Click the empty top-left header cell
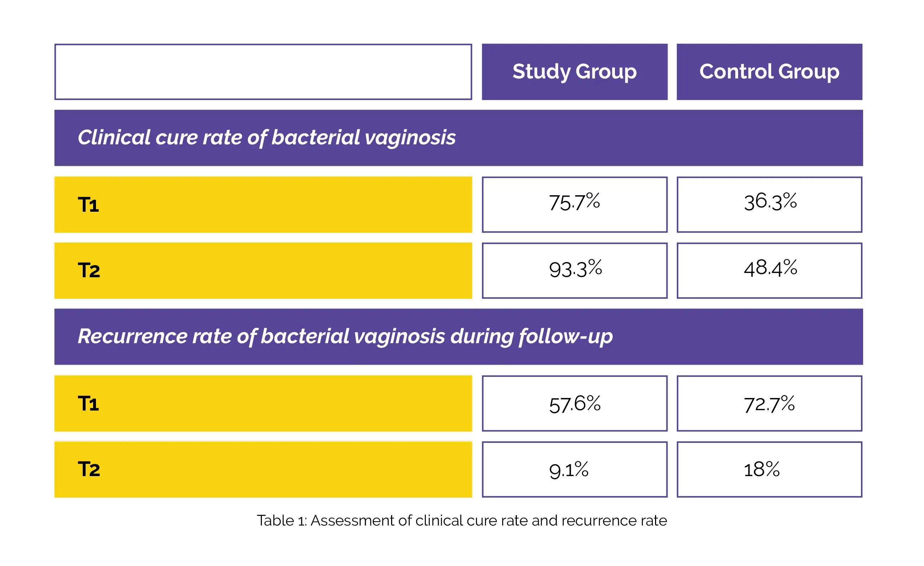Screen dimensions: 924x566 pyautogui.click(x=263, y=72)
